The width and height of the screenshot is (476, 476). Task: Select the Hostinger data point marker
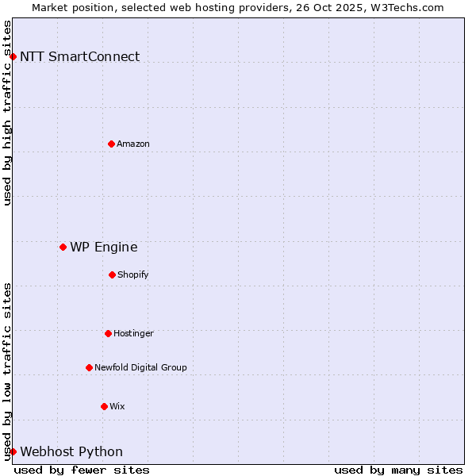(108, 333)
